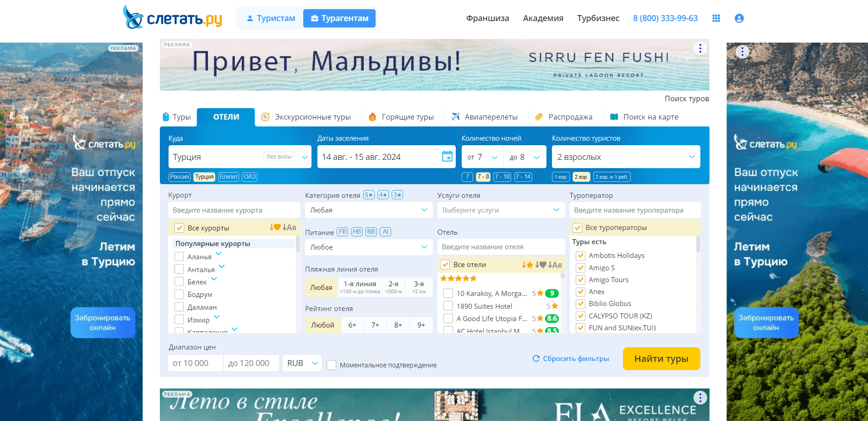Click the Найти туры search button

pyautogui.click(x=661, y=358)
